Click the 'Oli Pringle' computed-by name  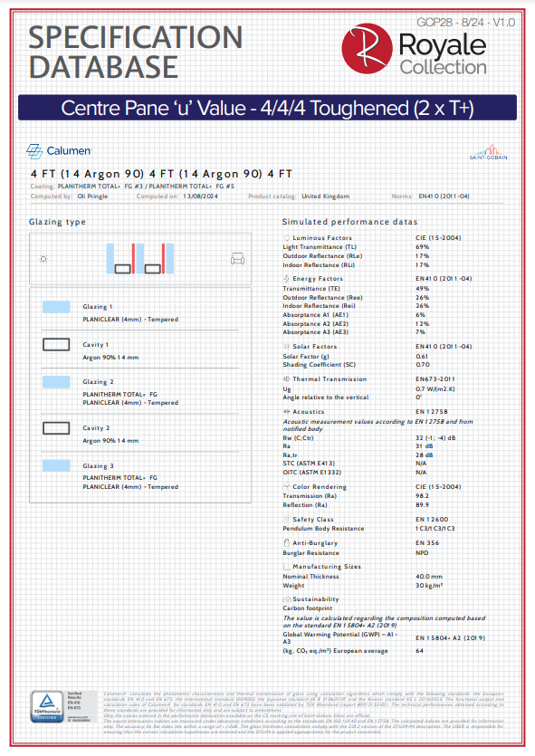[92, 196]
